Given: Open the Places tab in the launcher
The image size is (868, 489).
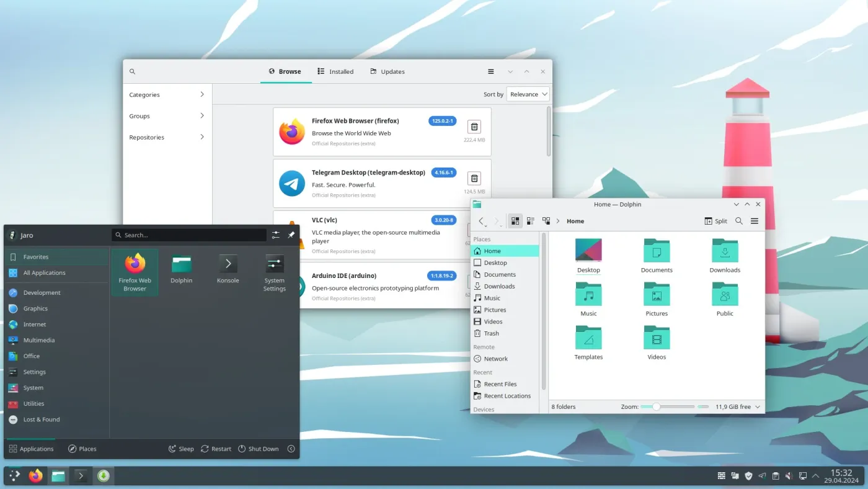Looking at the screenshot, I should tap(82, 449).
